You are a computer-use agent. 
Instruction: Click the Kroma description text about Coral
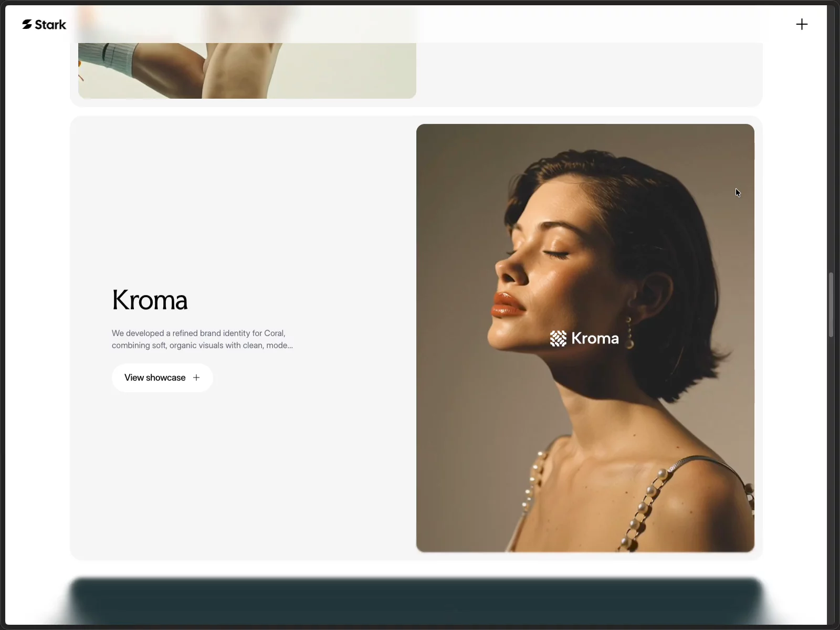tap(202, 339)
